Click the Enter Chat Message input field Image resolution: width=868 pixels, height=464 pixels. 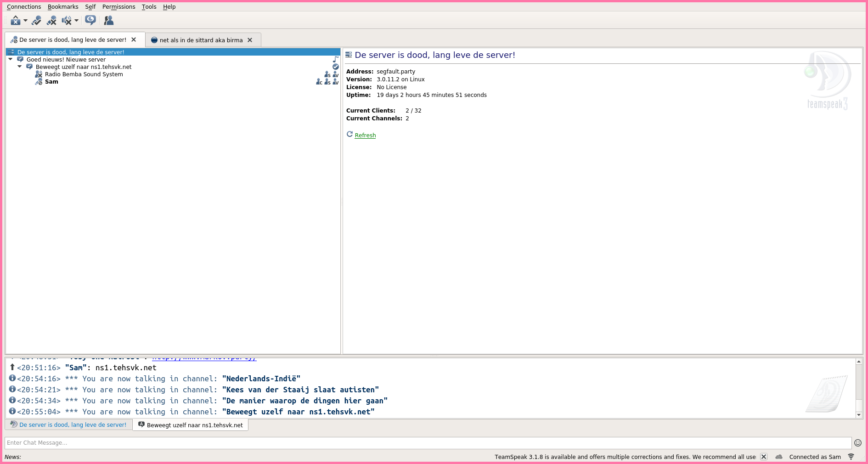tap(427, 443)
